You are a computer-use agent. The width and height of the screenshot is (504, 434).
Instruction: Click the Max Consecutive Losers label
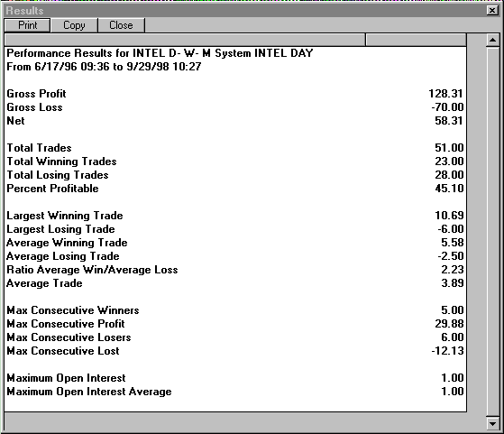(69, 337)
